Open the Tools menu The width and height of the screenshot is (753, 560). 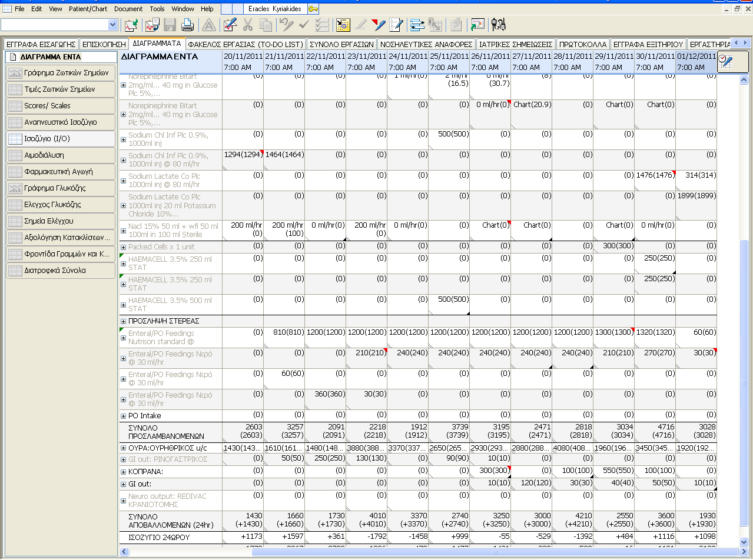pos(157,9)
